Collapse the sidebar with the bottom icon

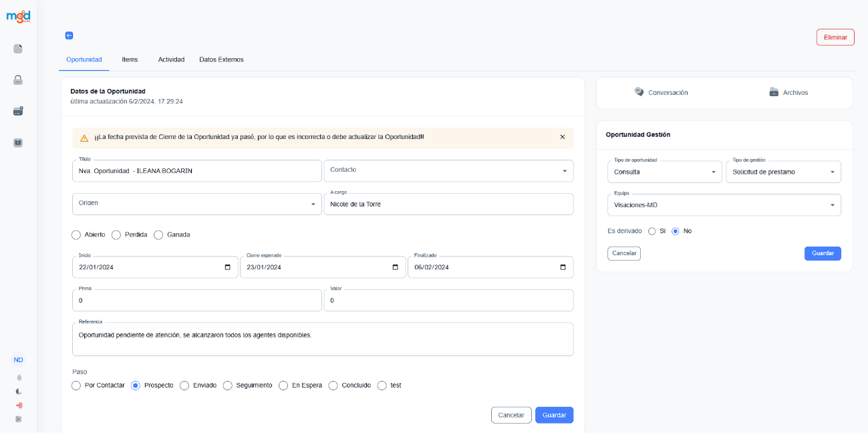pos(19,419)
